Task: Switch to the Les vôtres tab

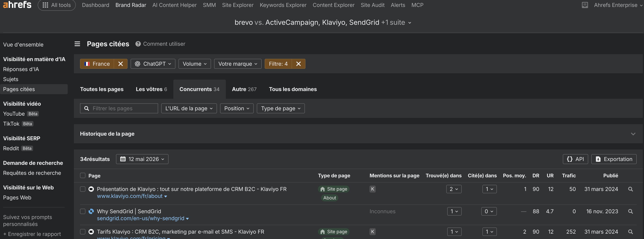Action: (x=152, y=89)
